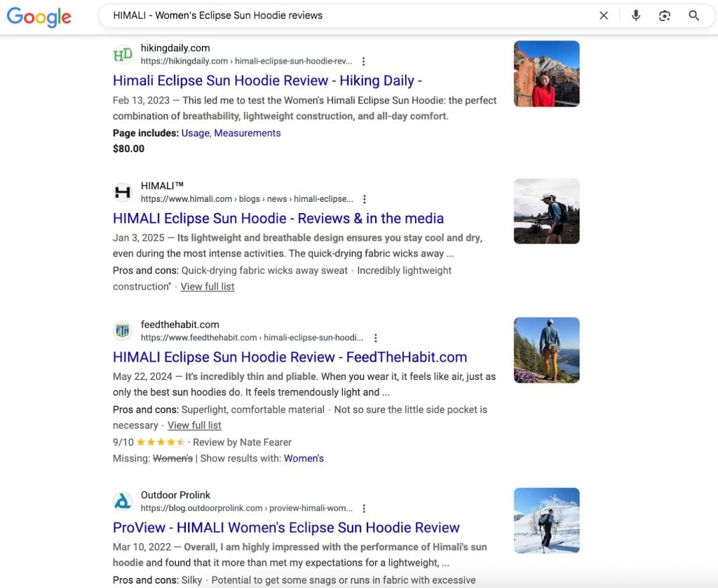718x588 pixels.
Task: Click Review by Nate Fearer text
Action: (x=242, y=442)
